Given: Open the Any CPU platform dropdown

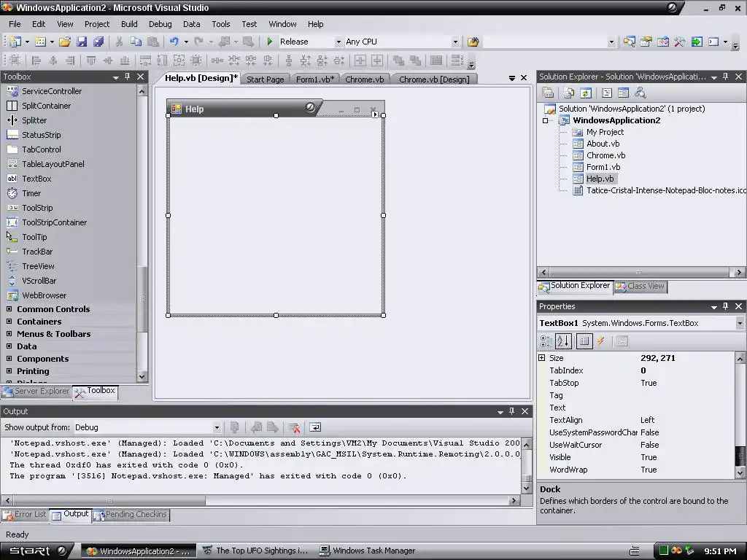Looking at the screenshot, I should pos(455,42).
